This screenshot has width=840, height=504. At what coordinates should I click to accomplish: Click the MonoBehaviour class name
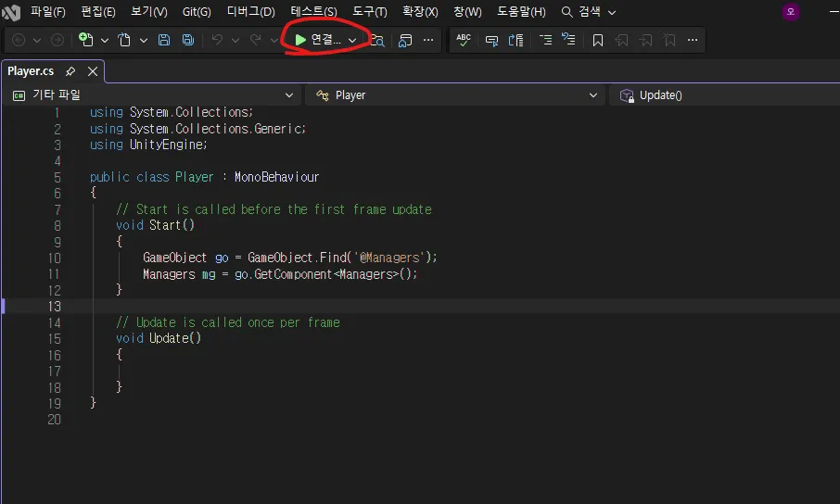(276, 177)
